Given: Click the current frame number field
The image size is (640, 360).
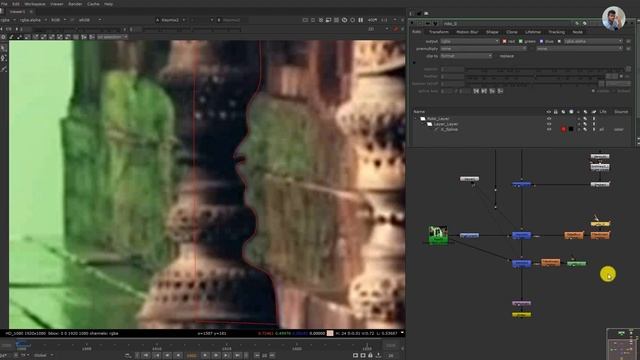Looking at the screenshot, I should (x=191, y=356).
